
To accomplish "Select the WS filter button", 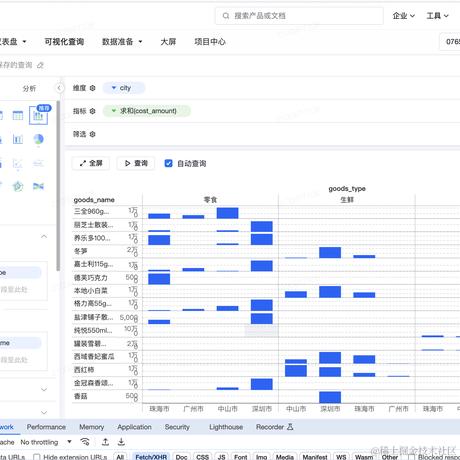I will tap(341, 457).
